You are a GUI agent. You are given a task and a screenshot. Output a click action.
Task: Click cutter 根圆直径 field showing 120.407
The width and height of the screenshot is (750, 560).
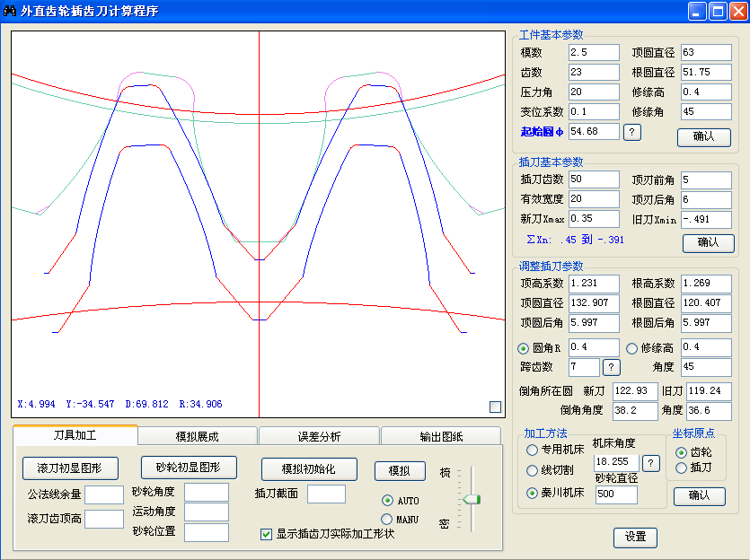click(x=706, y=303)
